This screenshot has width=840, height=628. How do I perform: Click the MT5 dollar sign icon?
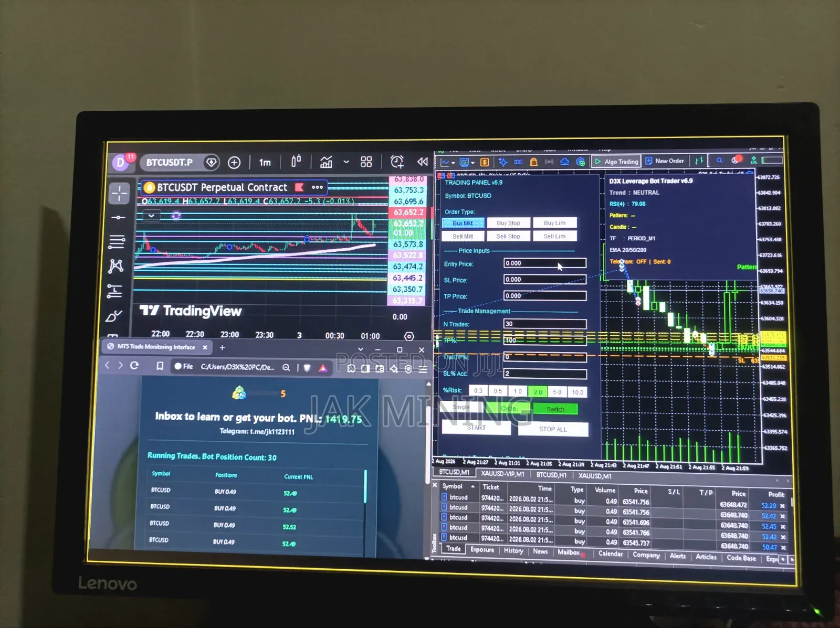tap(485, 162)
